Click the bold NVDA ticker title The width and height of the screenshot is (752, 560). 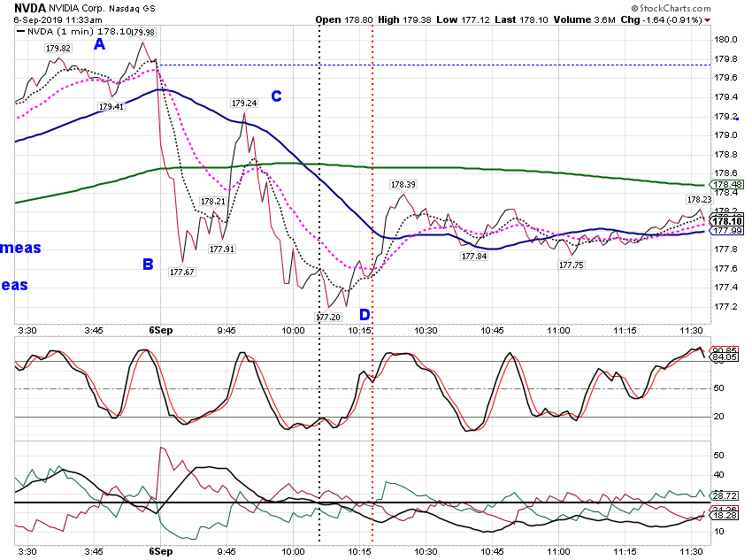point(30,8)
